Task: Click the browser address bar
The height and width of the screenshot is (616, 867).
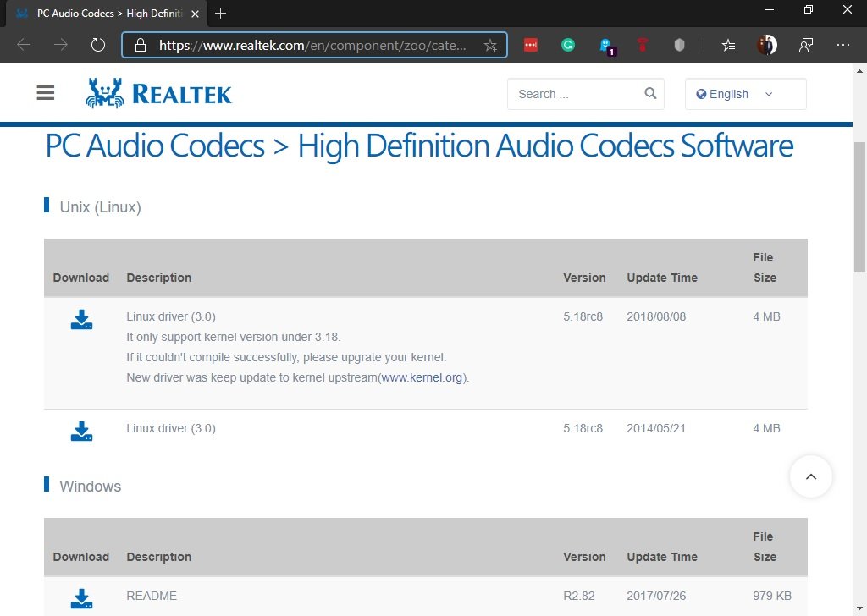Action: tap(314, 46)
